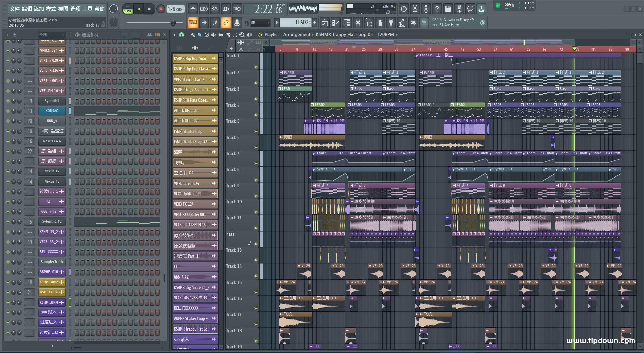644x353 pixels.
Task: Open the tempo tapper icon
Action: tap(402, 23)
